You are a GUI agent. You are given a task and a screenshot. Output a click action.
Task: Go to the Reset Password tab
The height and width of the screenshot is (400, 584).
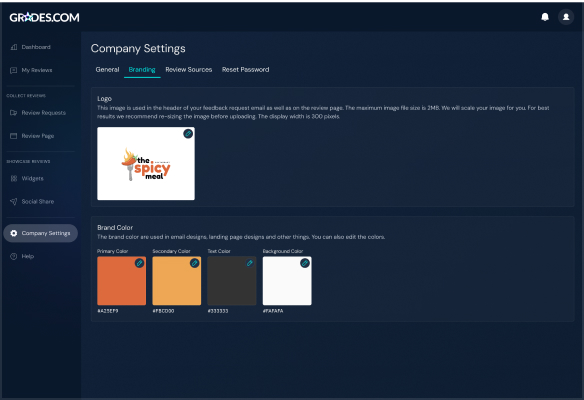[x=245, y=70]
